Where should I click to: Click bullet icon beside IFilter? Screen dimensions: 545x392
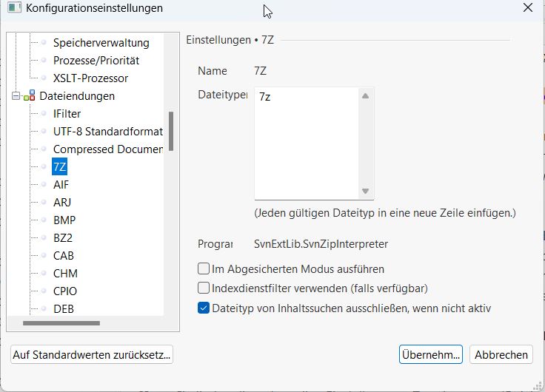[x=44, y=114]
